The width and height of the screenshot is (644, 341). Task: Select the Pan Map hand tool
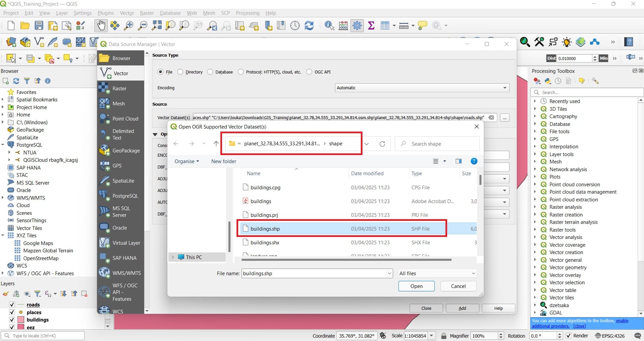point(101,26)
